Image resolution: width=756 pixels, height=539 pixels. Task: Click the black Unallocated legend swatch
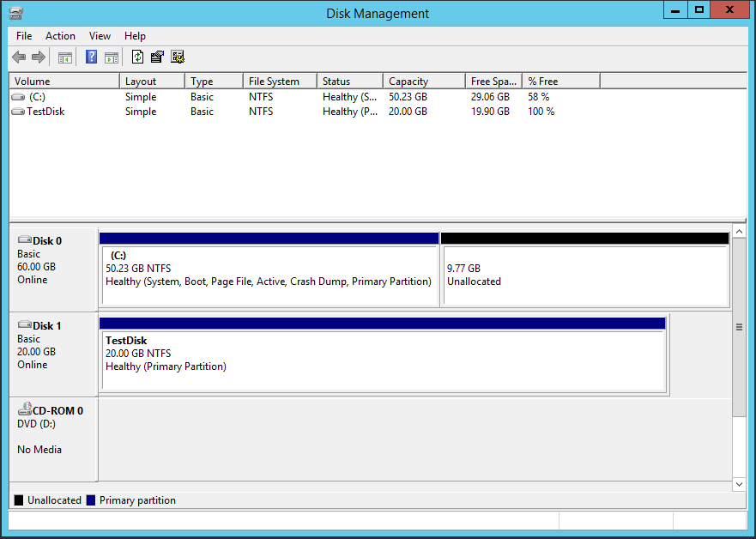pyautogui.click(x=19, y=500)
